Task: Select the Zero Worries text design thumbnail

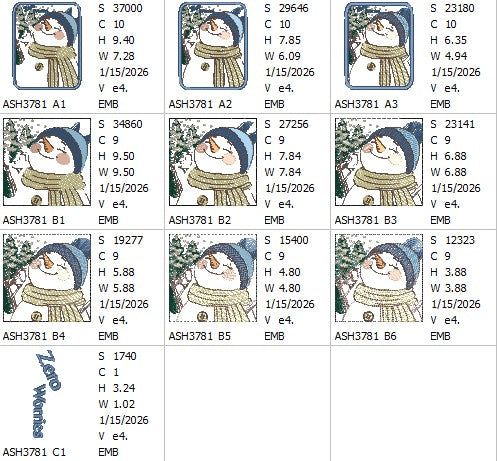Action: 48,394
